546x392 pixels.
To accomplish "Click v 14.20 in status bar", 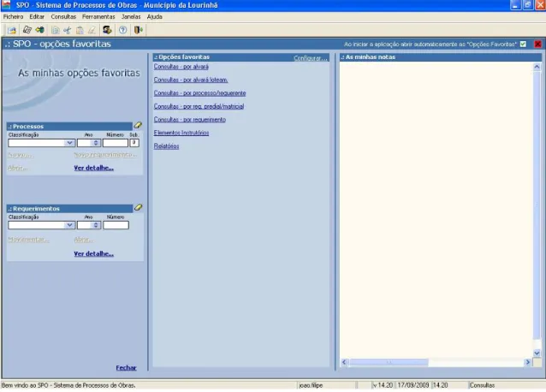I will (383, 385).
